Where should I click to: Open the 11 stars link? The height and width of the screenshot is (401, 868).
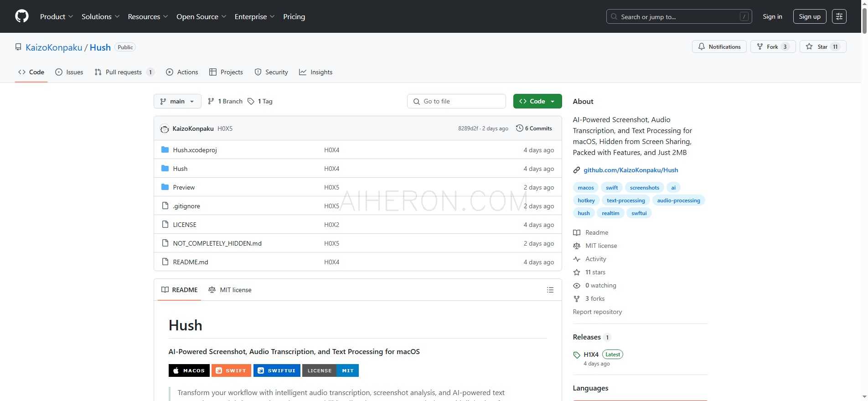[595, 272]
